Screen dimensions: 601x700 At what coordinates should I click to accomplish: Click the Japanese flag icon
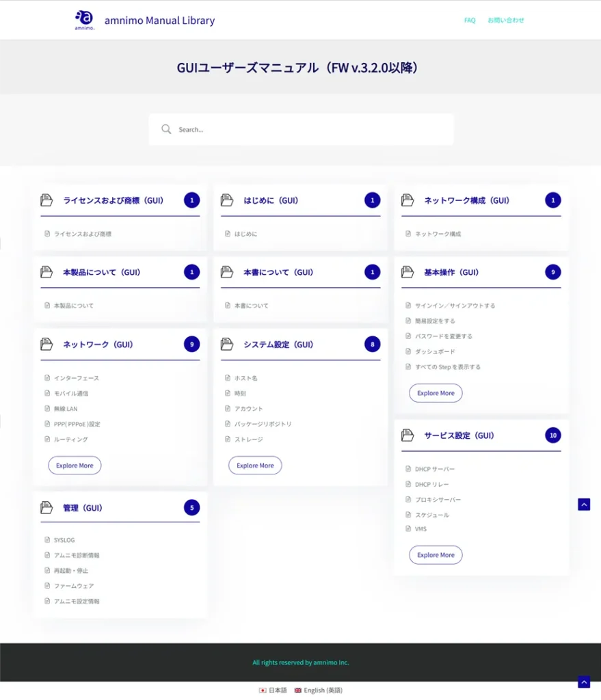click(263, 690)
